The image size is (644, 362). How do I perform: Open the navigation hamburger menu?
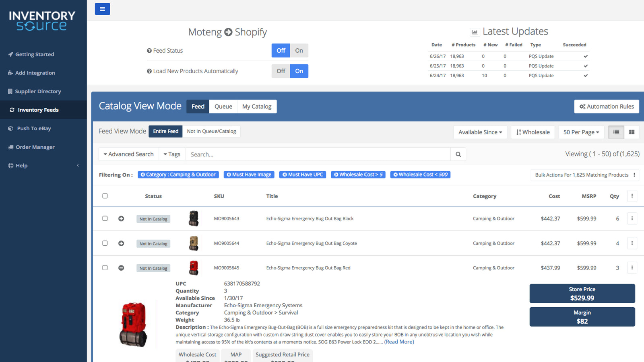(102, 9)
